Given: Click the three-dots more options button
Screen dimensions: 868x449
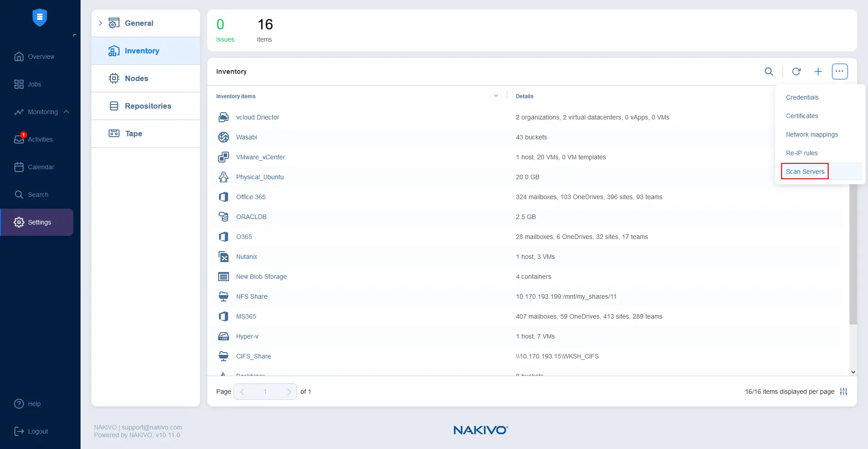Looking at the screenshot, I should tap(839, 72).
